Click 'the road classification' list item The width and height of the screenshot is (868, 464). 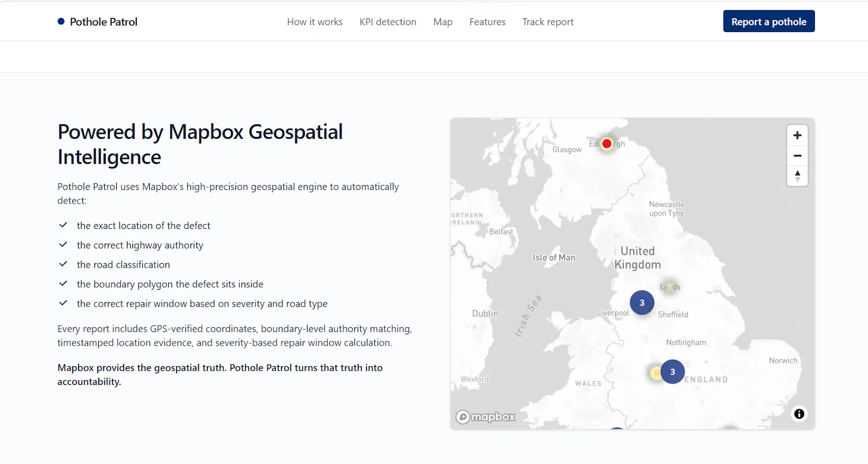point(123,264)
